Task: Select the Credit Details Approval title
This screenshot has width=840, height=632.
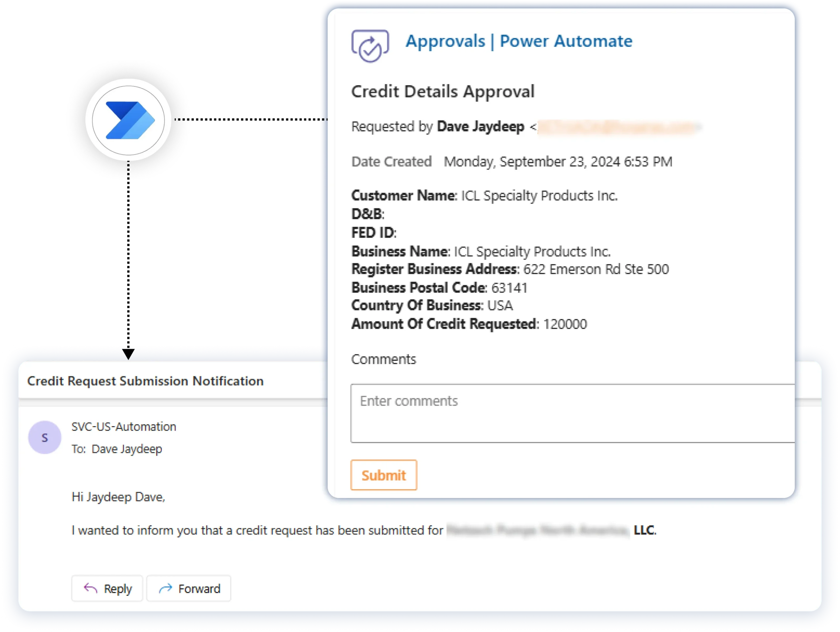Action: (443, 92)
